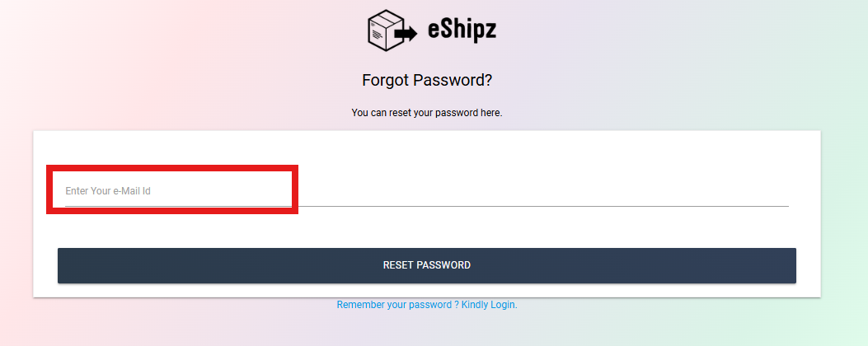Focus the Enter Your e-Mail Id field
Viewport: 868px width, 346px height.
(x=427, y=191)
